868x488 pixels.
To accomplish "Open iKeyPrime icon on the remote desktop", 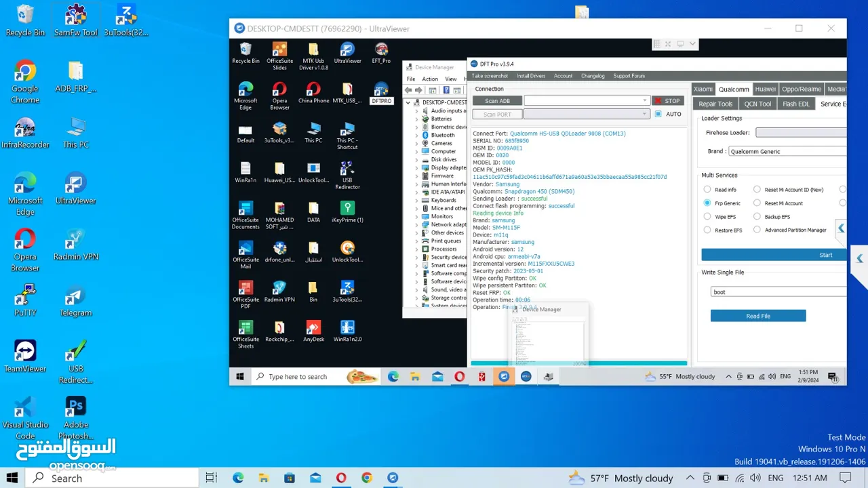I will tap(347, 212).
